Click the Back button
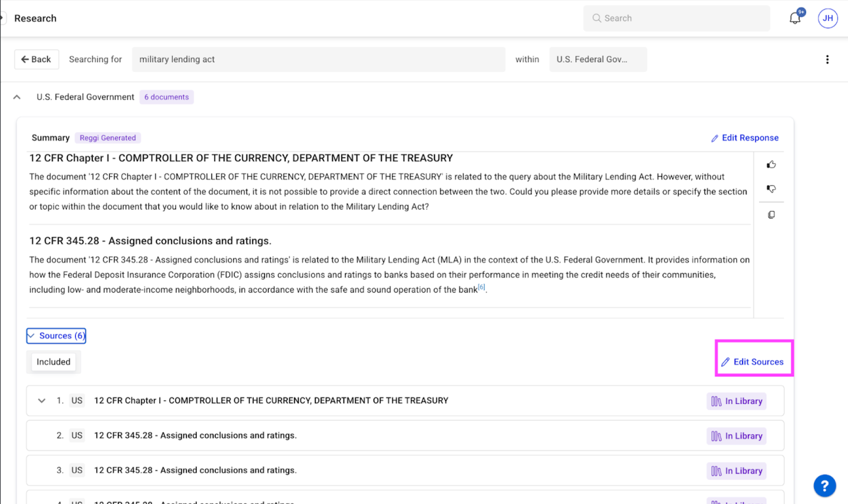Screen dimensions: 848x504 click(x=36, y=59)
